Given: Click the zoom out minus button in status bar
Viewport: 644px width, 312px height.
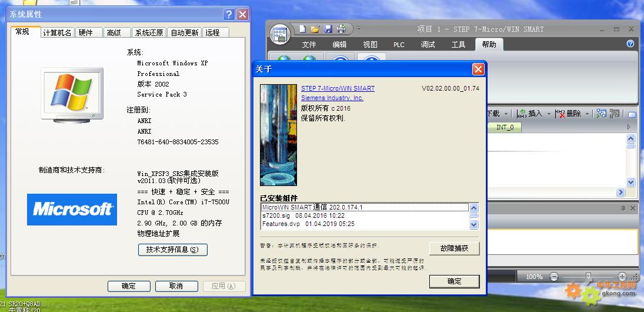Looking at the screenshot, I should pos(554,277).
